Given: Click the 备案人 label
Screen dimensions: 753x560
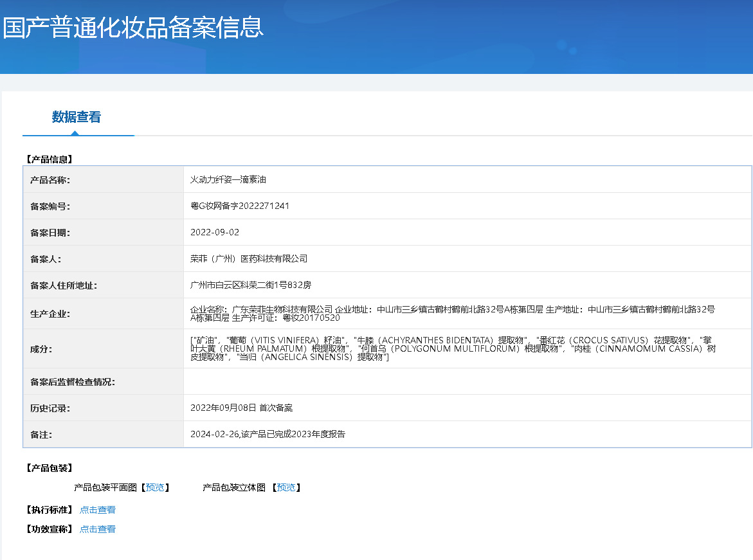Looking at the screenshot, I should pos(46,259).
